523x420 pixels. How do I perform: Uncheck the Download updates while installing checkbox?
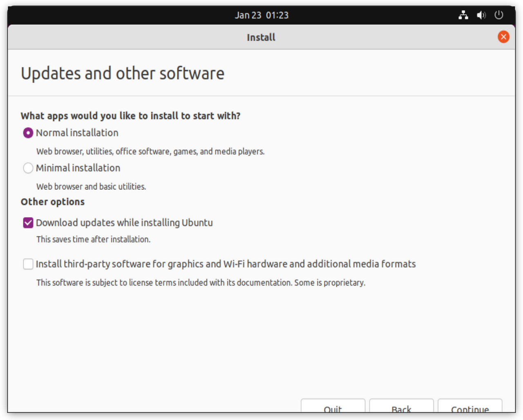pyautogui.click(x=28, y=223)
